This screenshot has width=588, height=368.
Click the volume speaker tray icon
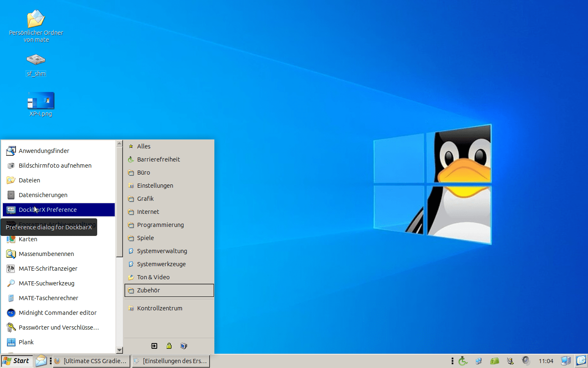coord(526,361)
